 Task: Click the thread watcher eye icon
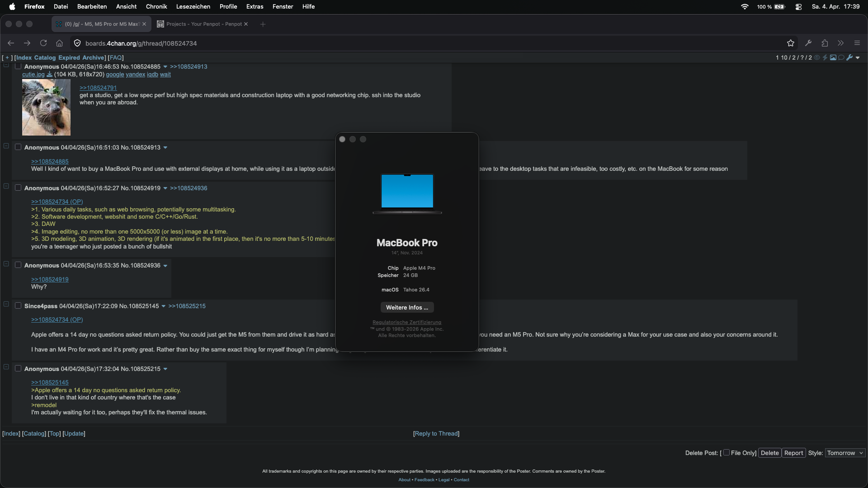[x=817, y=57]
